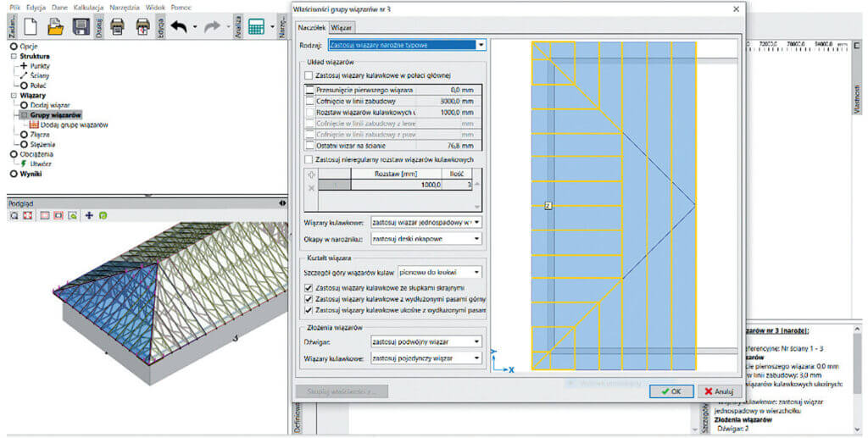Click the greyed Redo arrow icon
868x438 pixels.
pos(212,26)
